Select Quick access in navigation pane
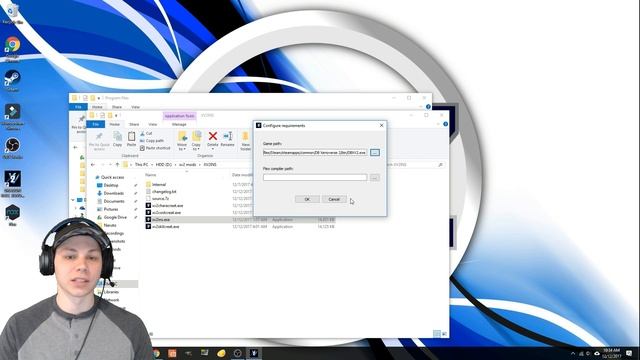 point(112,177)
